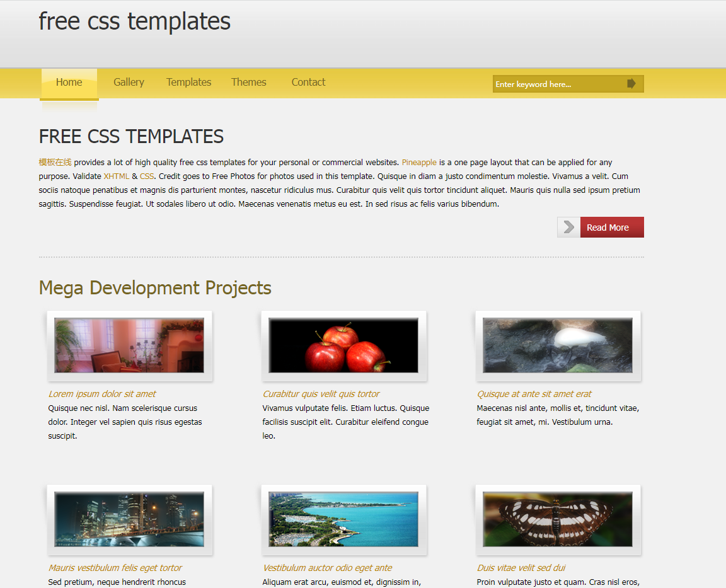Select Templates in the navigation bar
726x588 pixels.
point(188,83)
